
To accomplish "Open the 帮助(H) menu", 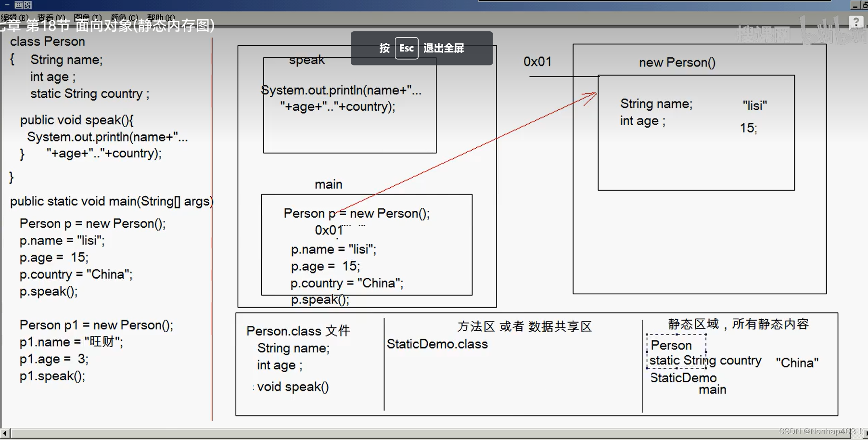I will pyautogui.click(x=161, y=17).
